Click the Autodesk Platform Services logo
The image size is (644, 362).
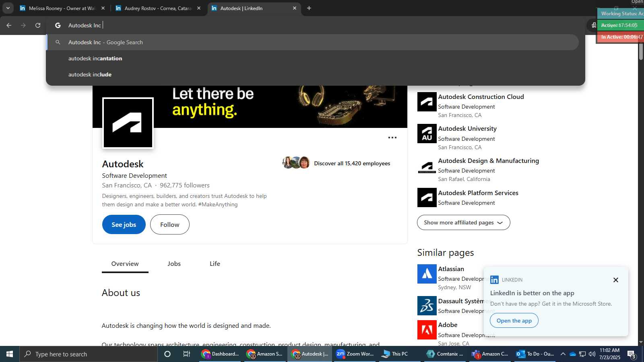point(427,197)
